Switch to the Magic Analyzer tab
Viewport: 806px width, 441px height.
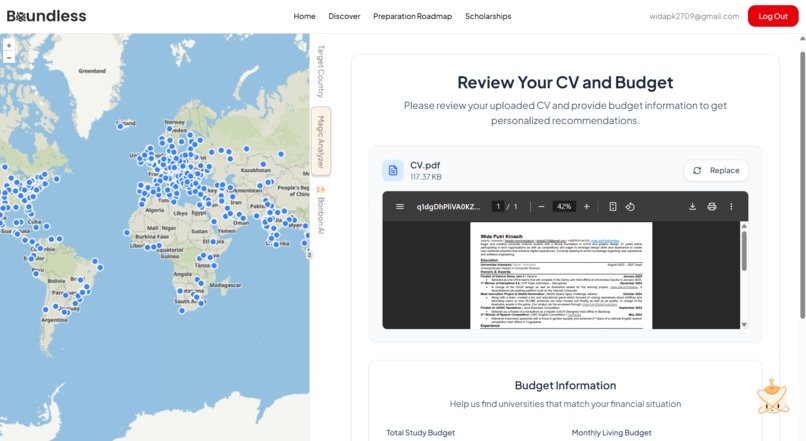(321, 141)
